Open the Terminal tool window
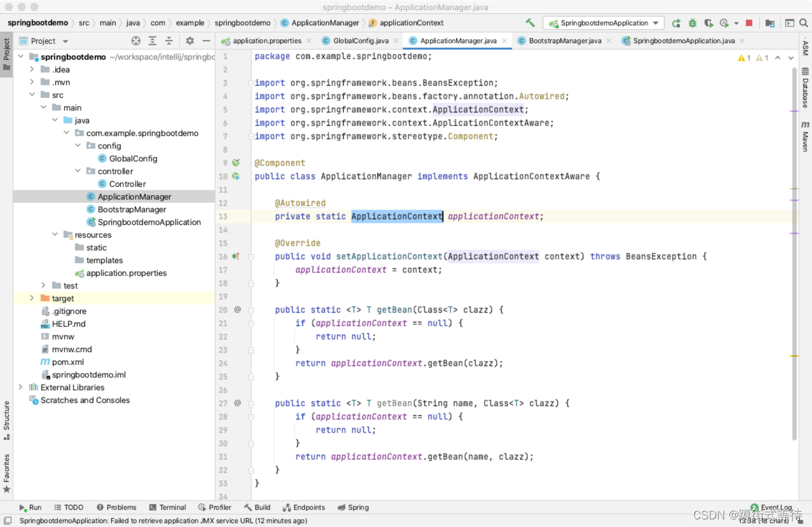 168,507
